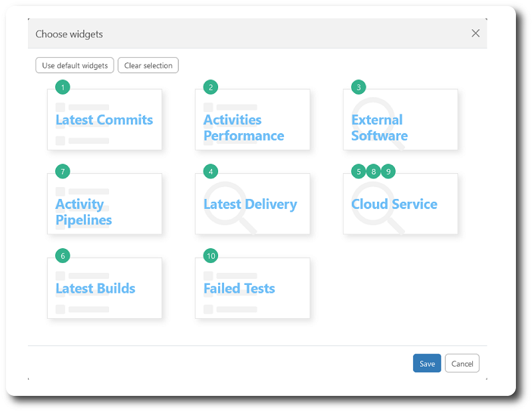This screenshot has width=532, height=412.
Task: Click the green badge numbered 4
Action: pyautogui.click(x=211, y=172)
